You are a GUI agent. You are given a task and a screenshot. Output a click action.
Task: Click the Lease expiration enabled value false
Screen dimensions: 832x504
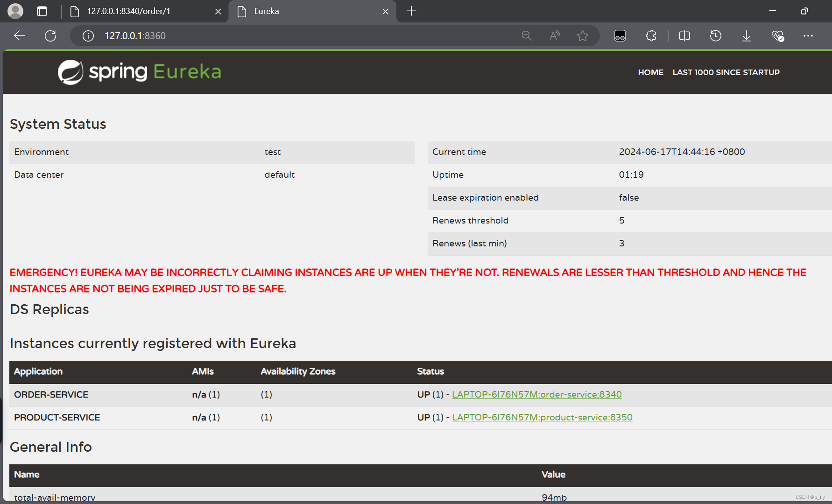(x=629, y=197)
